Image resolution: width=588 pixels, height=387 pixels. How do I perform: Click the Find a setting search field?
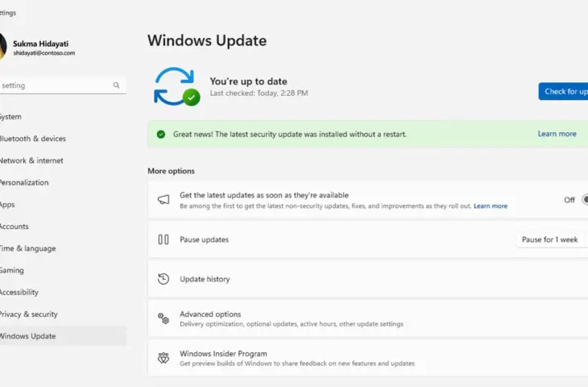55,85
